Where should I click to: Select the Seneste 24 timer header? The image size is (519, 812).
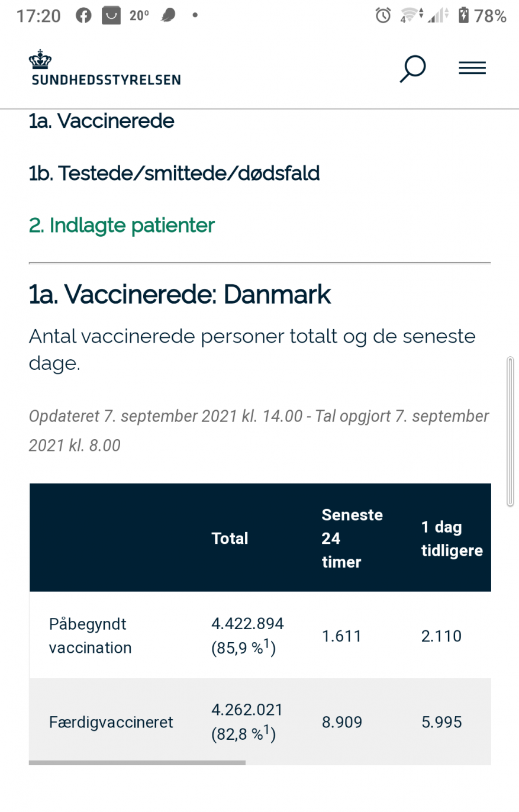point(352,539)
